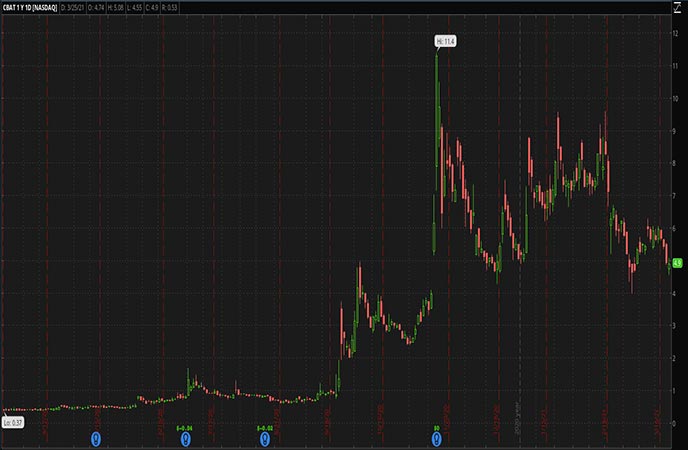
Task: Click the green 4.9 last price tag
Action: [677, 263]
